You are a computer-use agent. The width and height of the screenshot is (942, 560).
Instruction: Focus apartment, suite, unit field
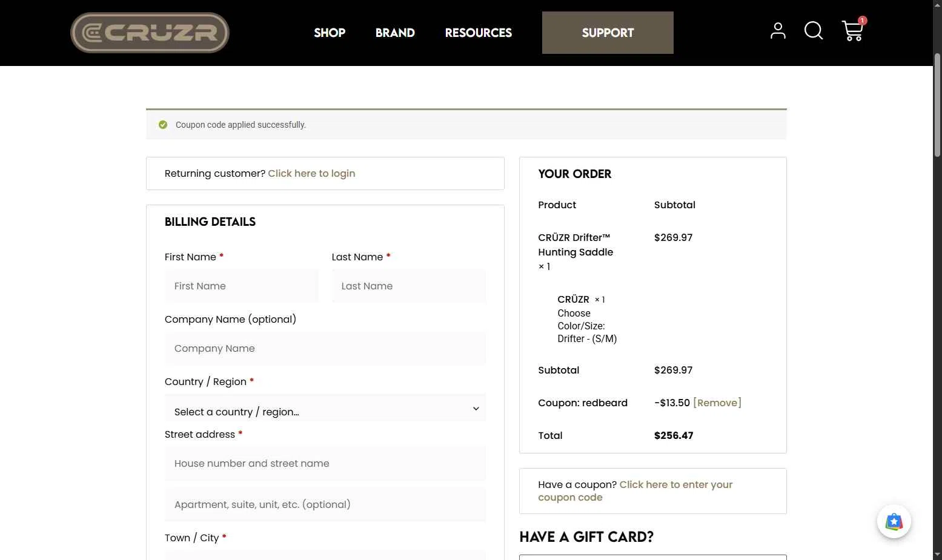(325, 504)
